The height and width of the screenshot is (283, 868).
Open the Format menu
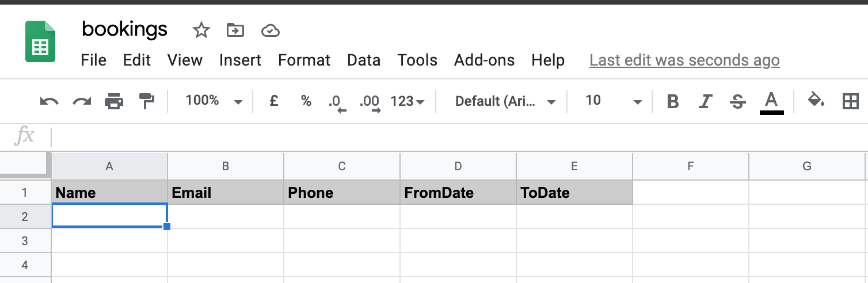304,60
